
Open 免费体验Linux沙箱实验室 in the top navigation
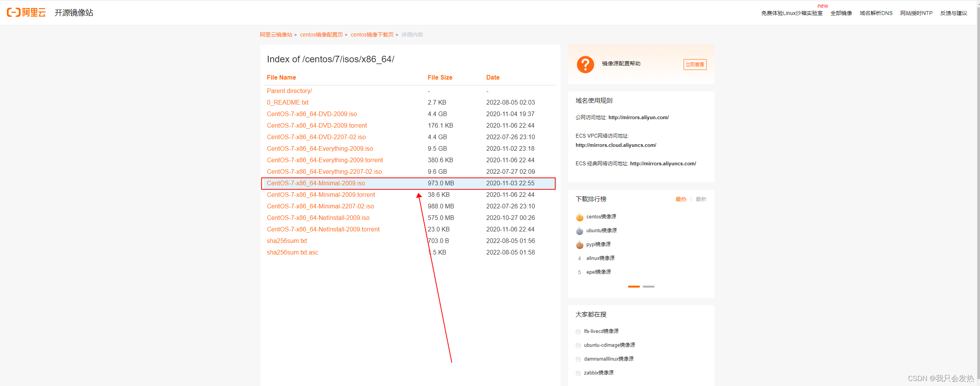pyautogui.click(x=792, y=13)
